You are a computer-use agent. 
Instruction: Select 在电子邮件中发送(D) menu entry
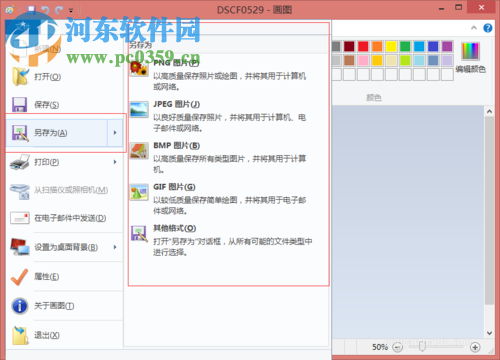click(x=64, y=218)
